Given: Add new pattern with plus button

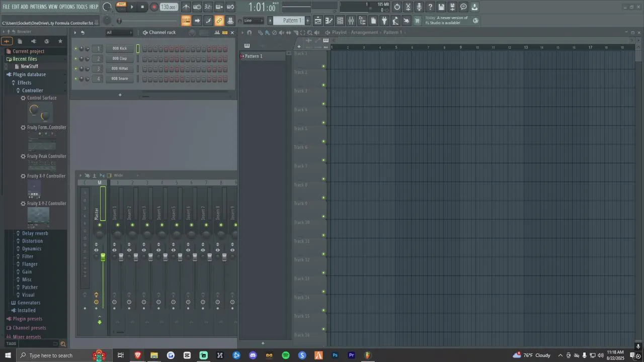Looking at the screenshot, I should (x=307, y=21).
